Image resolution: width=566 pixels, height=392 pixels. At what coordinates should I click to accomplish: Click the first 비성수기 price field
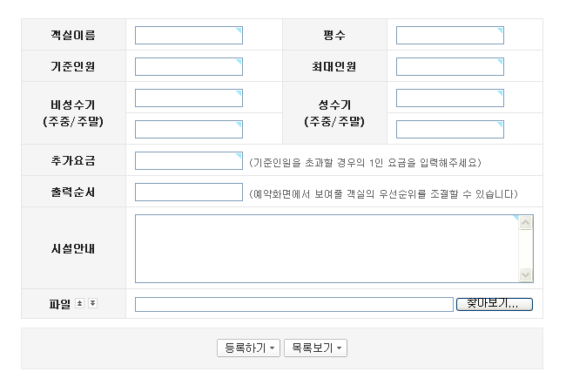click(x=188, y=98)
